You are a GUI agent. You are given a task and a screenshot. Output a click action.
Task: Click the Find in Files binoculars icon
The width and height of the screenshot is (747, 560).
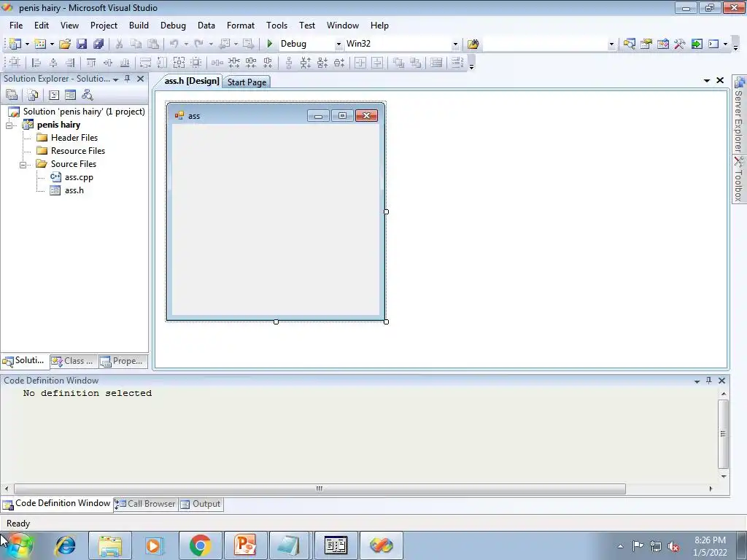473,44
